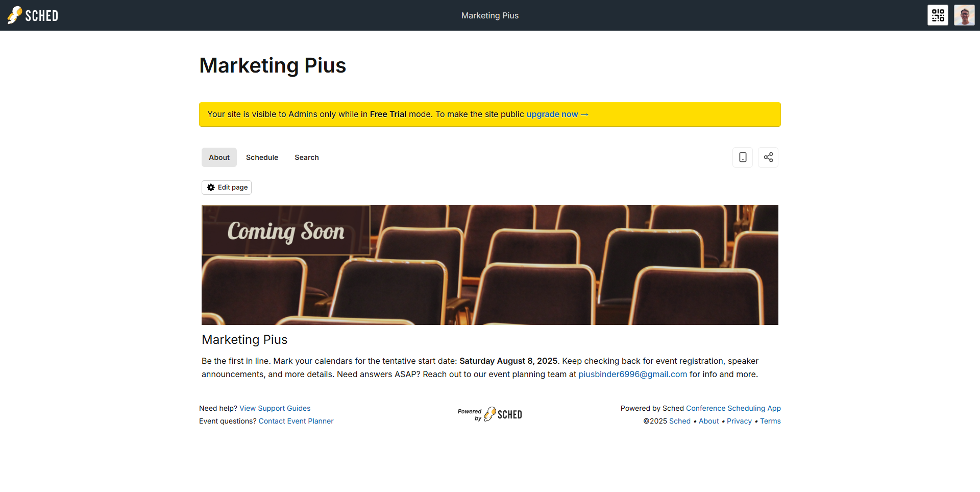Open the user profile avatar
The image size is (980, 492).
click(964, 15)
